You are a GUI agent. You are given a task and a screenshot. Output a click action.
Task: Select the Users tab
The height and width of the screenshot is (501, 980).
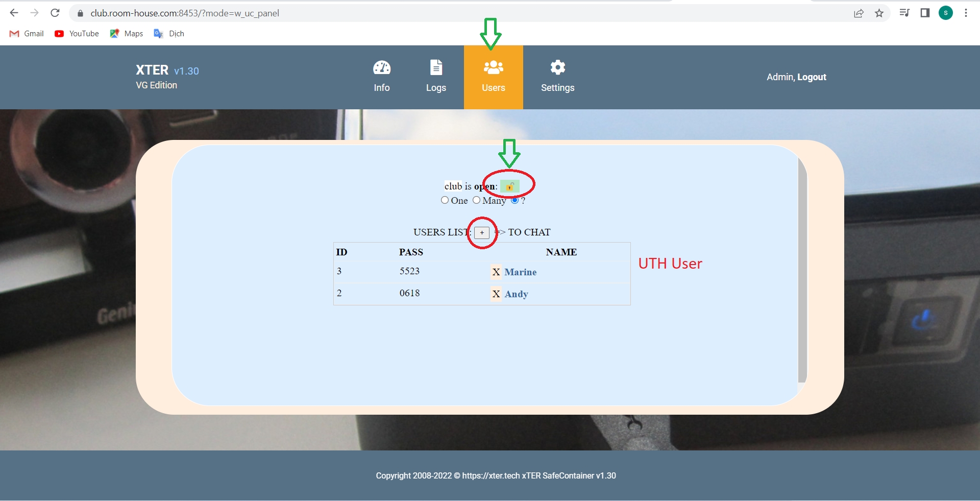pos(493,77)
